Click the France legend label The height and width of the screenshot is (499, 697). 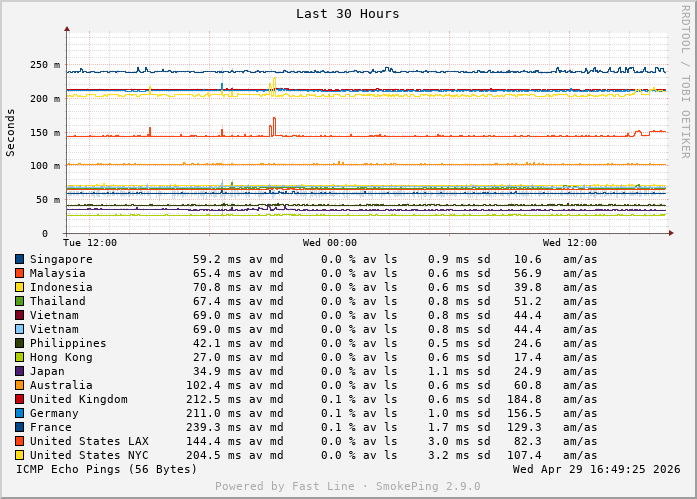point(51,427)
